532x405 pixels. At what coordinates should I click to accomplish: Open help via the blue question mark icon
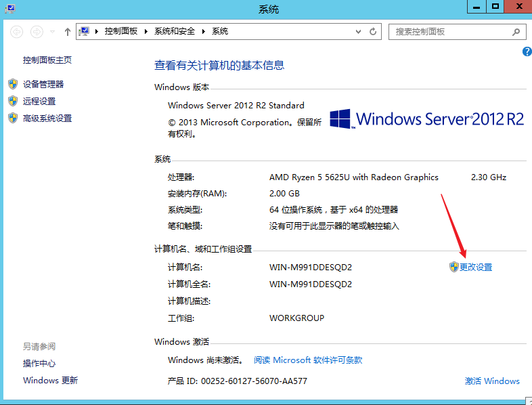pos(527,51)
